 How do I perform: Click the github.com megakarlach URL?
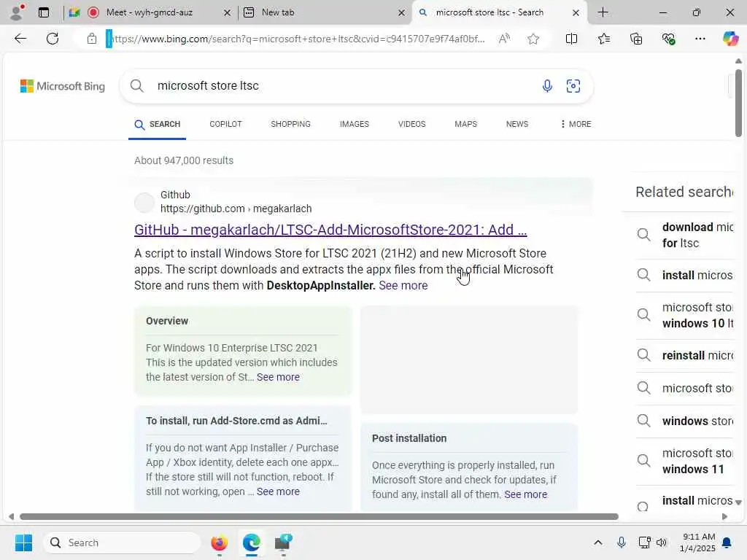pyautogui.click(x=236, y=209)
